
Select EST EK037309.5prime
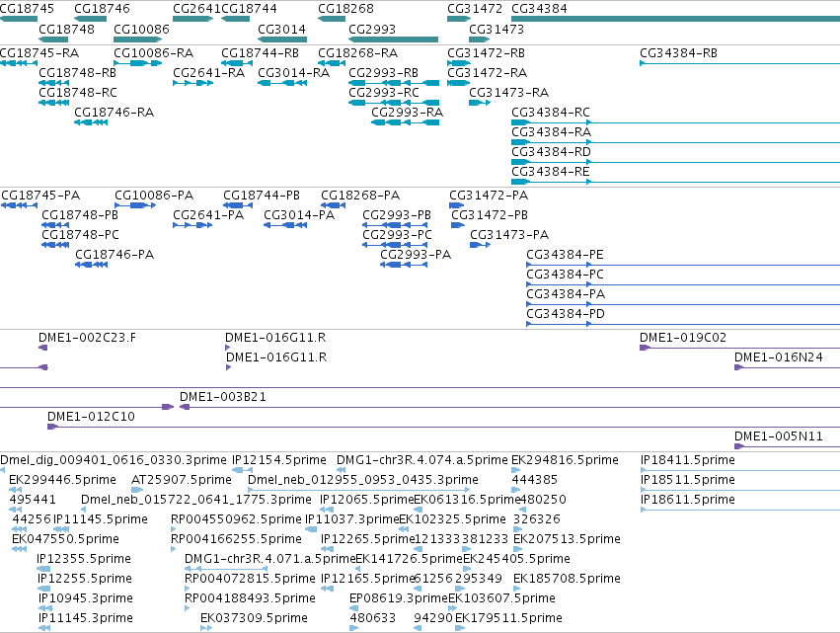[x=254, y=618]
